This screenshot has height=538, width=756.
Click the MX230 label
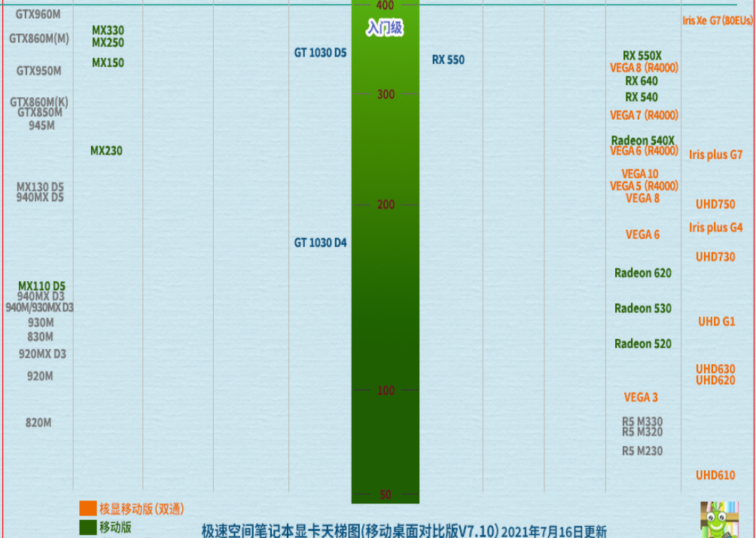click(106, 151)
